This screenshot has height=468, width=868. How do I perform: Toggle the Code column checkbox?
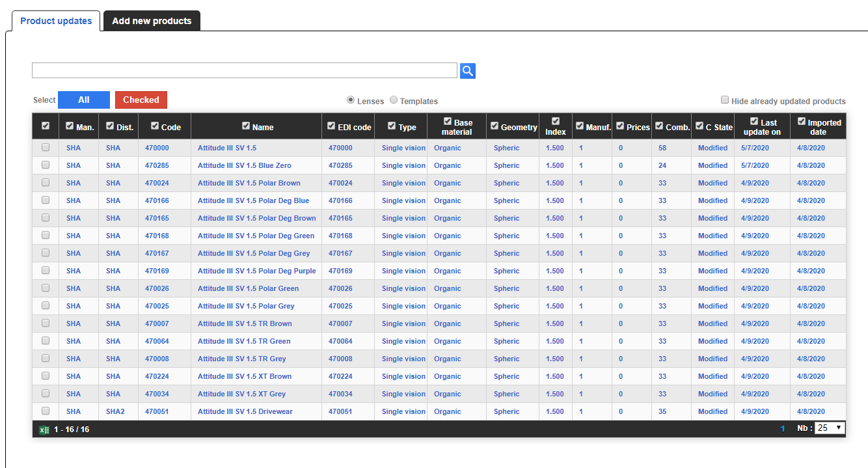tap(155, 126)
